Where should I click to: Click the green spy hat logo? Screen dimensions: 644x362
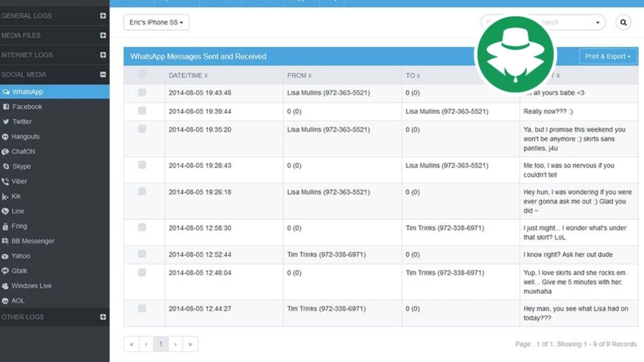coord(515,54)
